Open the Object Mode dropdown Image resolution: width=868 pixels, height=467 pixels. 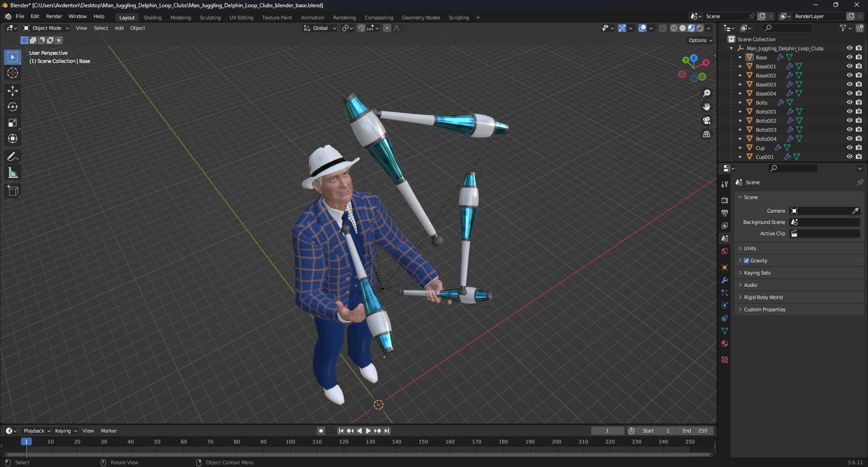point(46,28)
